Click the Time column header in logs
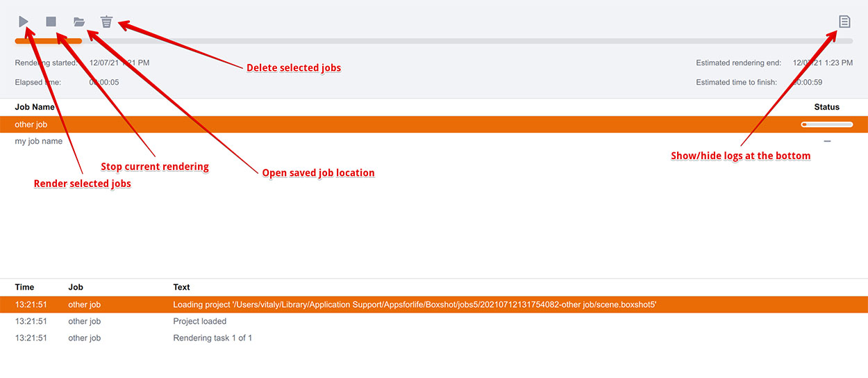The height and width of the screenshot is (378, 868). pyautogui.click(x=24, y=287)
